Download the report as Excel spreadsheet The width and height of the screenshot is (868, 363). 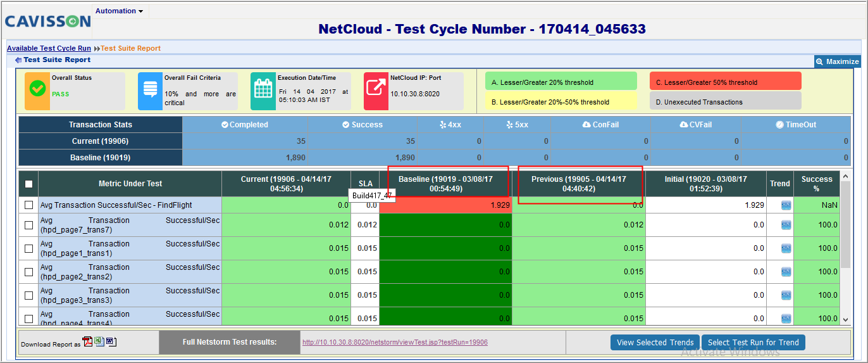(x=99, y=342)
